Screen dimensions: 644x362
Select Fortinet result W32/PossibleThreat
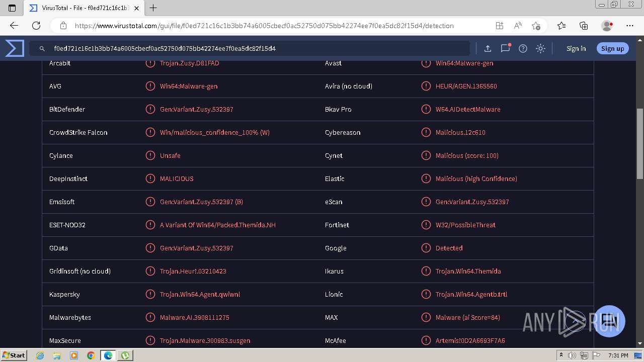[x=465, y=225]
